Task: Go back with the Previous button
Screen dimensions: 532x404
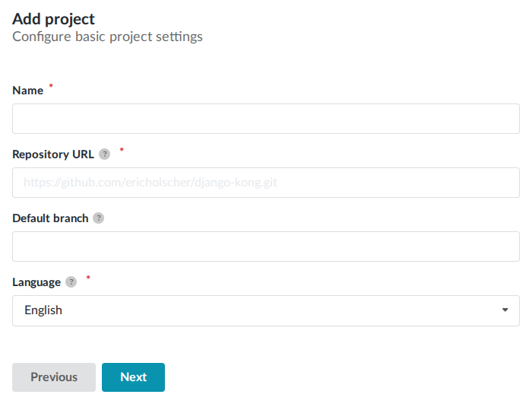Action: (54, 377)
